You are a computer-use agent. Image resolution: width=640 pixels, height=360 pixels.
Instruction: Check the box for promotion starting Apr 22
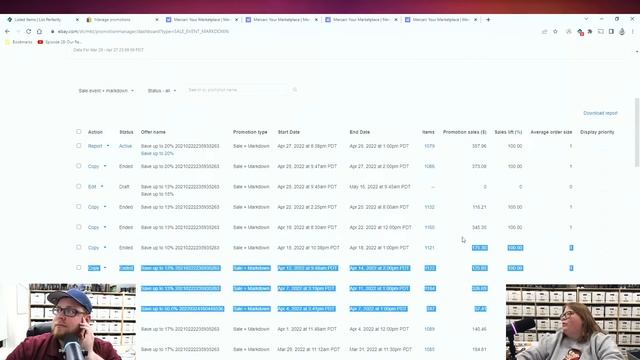point(78,207)
